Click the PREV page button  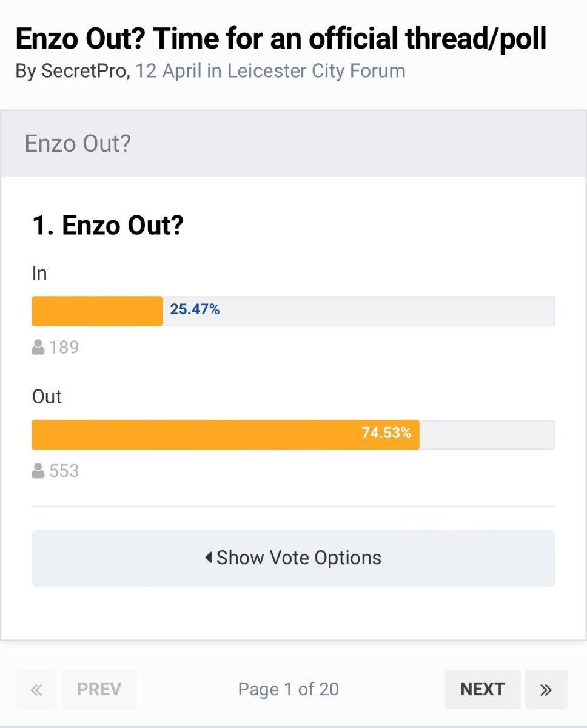pyautogui.click(x=99, y=689)
